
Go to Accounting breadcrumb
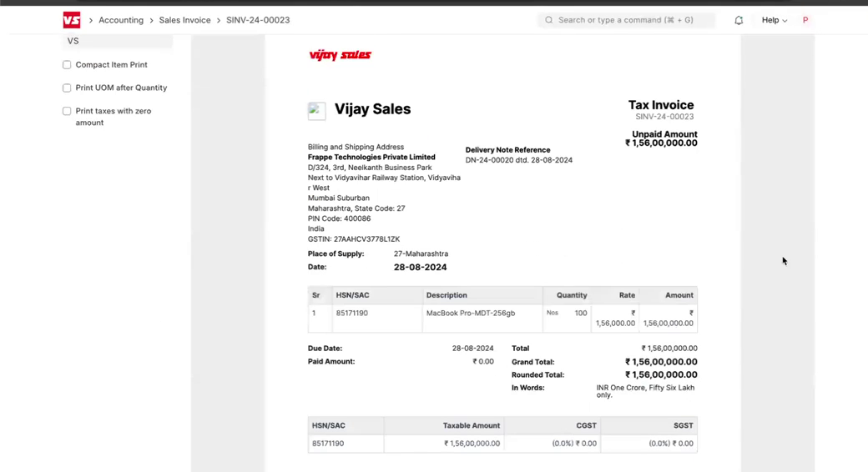tap(121, 20)
